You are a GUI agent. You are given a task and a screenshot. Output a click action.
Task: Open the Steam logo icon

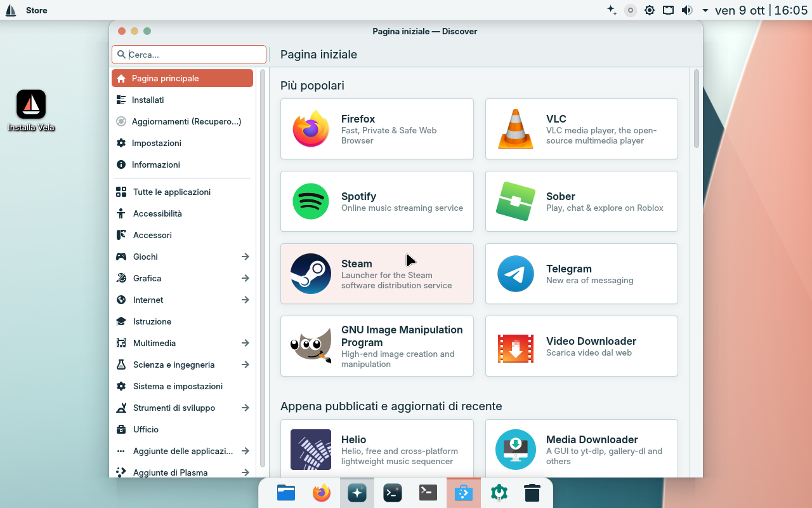click(x=311, y=274)
